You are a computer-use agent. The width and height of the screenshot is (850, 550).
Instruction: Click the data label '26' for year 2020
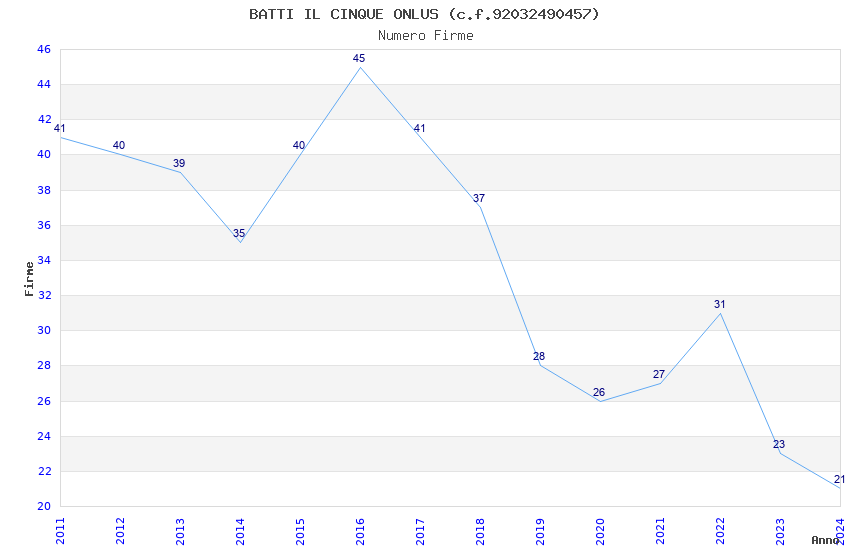click(x=599, y=392)
